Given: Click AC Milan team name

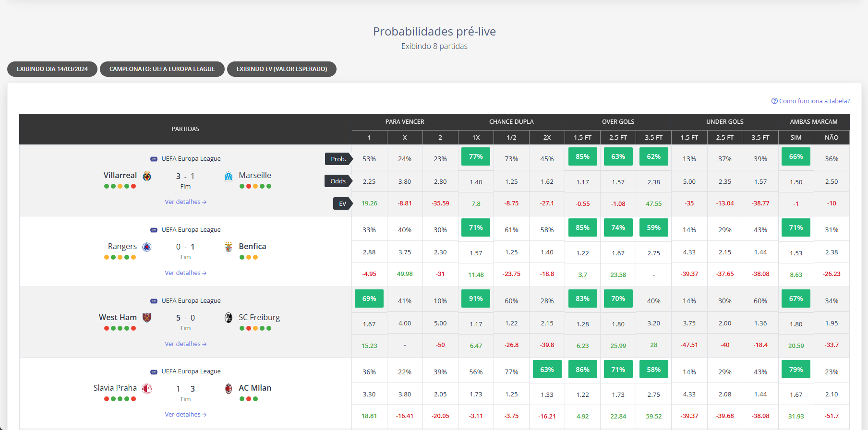Looking at the screenshot, I should tap(255, 388).
